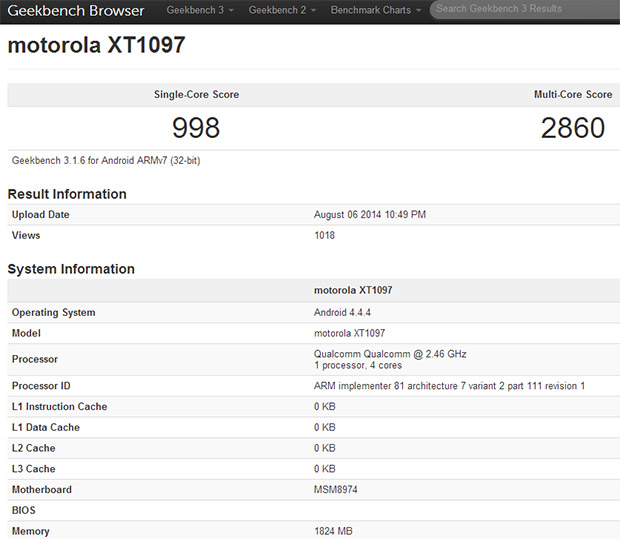Select the 1824 MB memory value
The height and width of the screenshot is (539, 620).
tap(333, 531)
